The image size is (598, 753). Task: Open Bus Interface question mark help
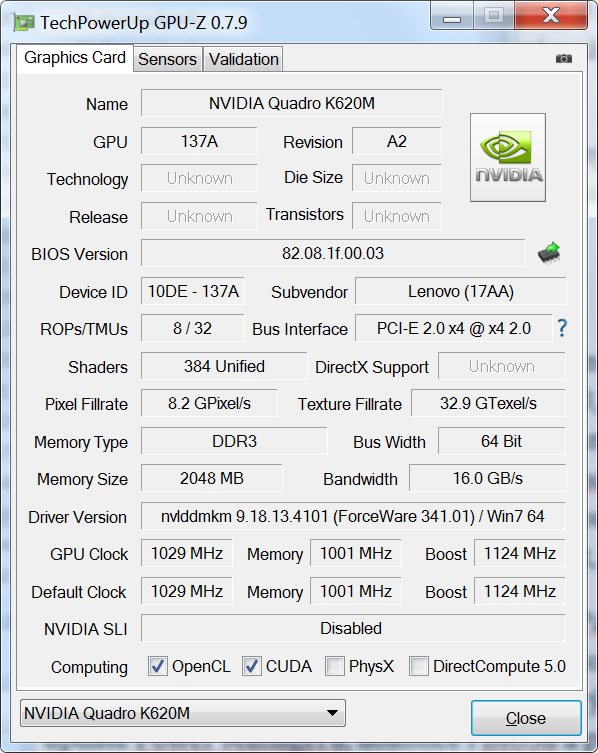[562, 328]
